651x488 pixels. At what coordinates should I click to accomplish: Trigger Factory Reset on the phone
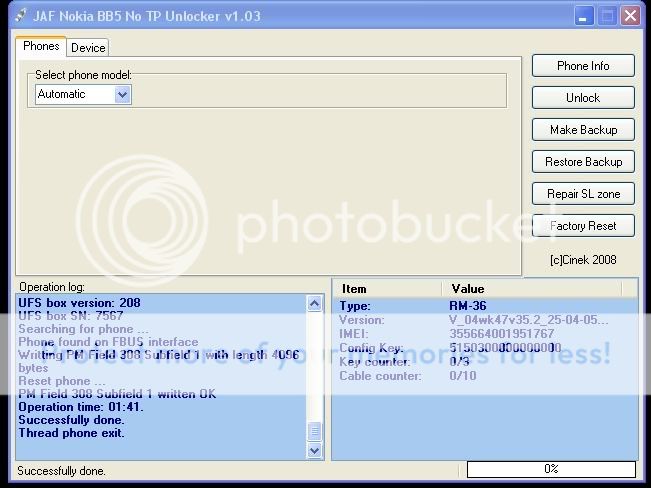[583, 226]
